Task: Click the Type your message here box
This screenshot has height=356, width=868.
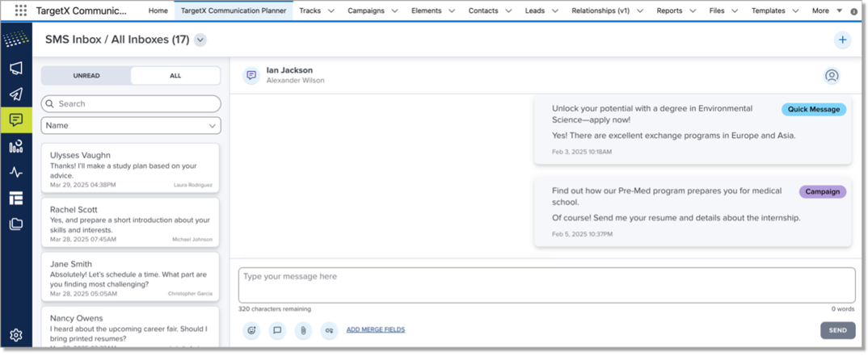Action: coord(547,285)
